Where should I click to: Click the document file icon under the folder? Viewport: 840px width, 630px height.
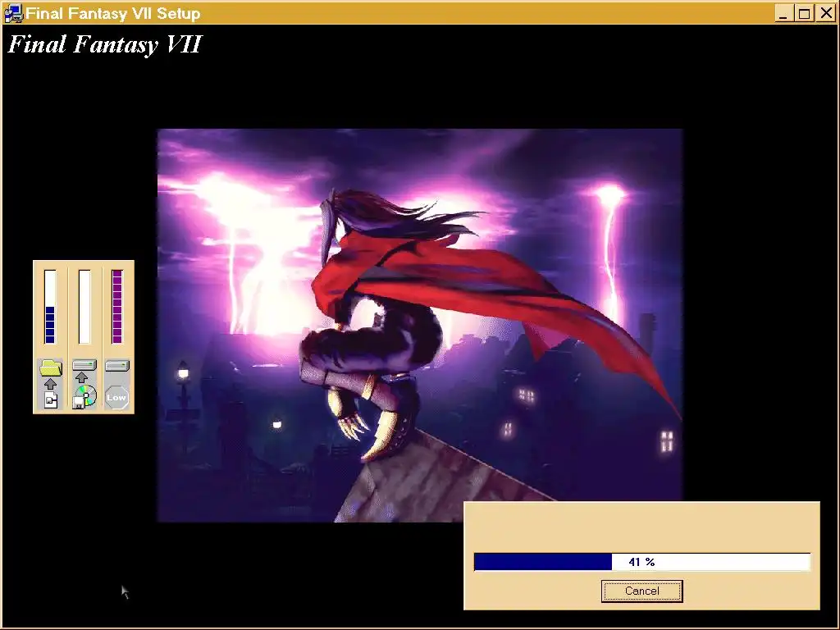pos(51,399)
